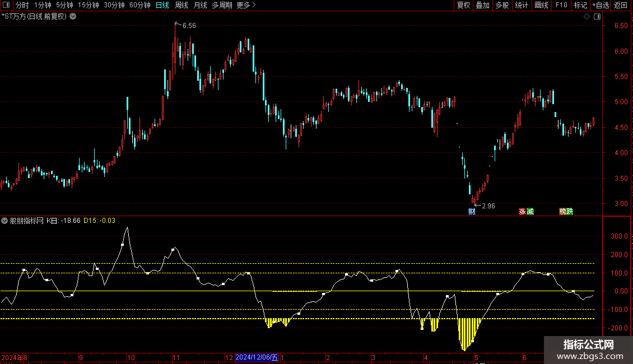
Task: Click 返回 to go back
Action: 621,5
